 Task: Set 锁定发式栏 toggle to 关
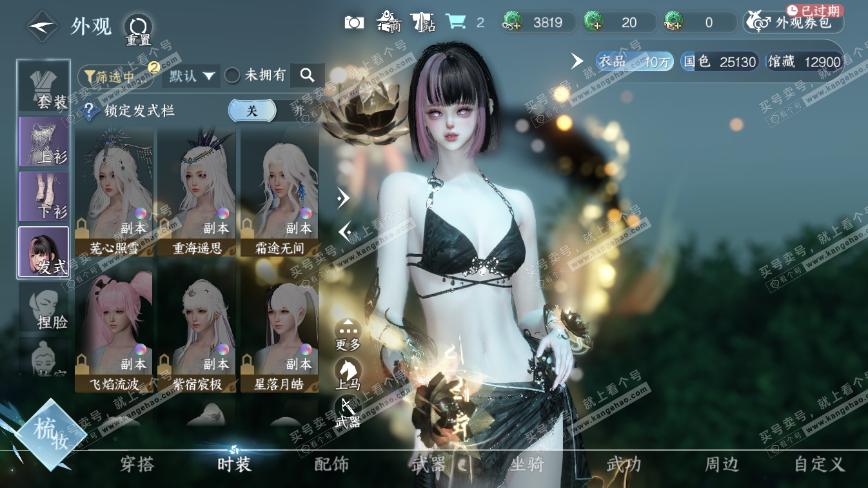click(252, 110)
